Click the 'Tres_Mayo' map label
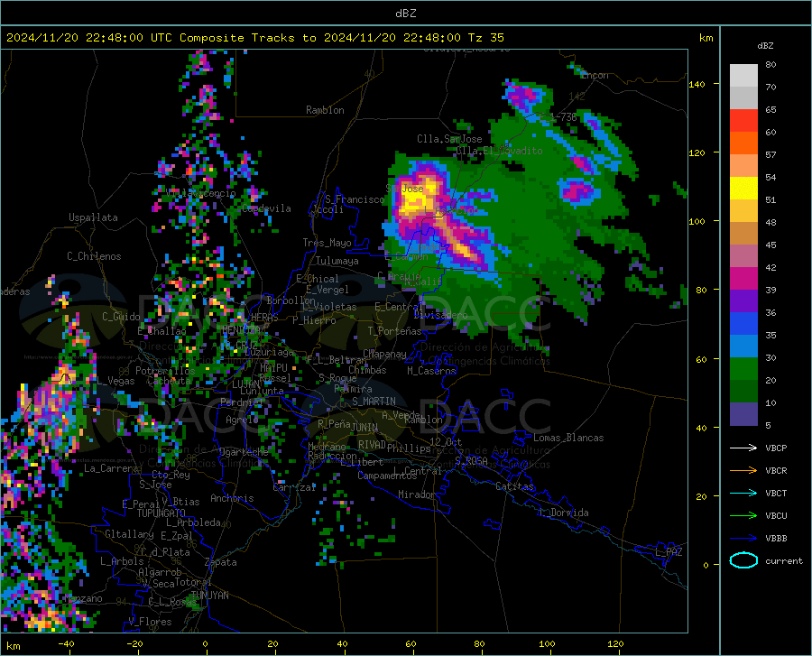 pyautogui.click(x=327, y=243)
